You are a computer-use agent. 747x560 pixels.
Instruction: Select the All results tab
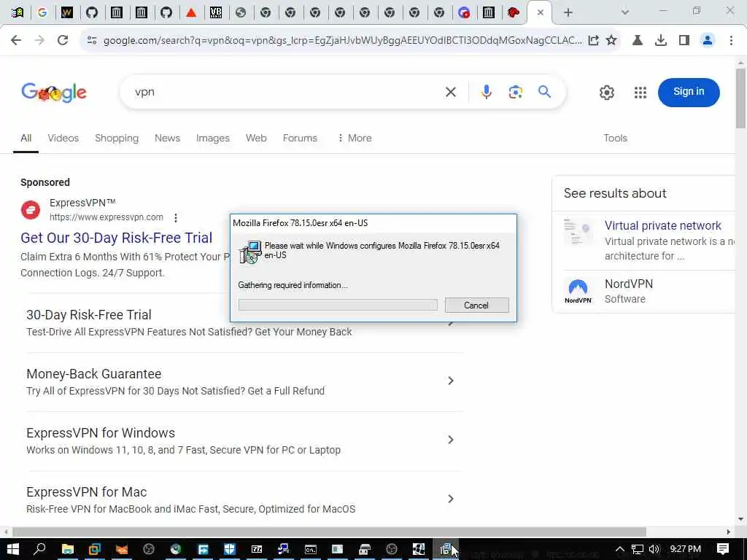click(26, 138)
